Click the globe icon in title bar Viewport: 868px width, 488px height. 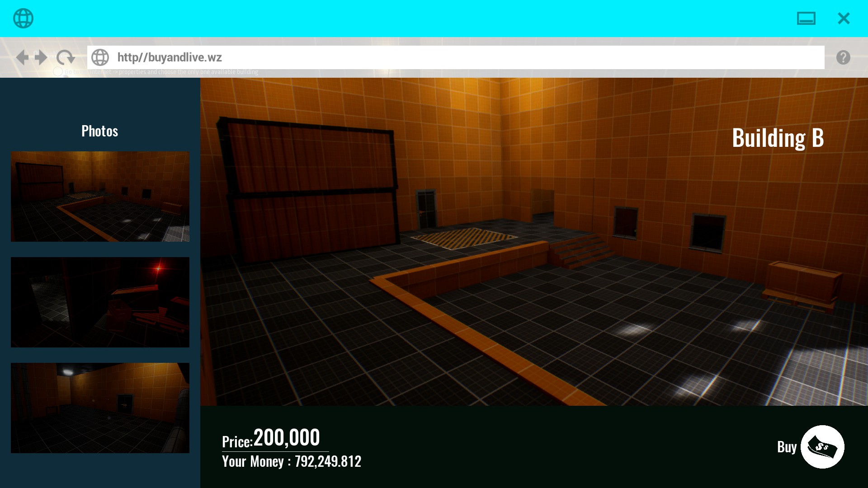23,19
